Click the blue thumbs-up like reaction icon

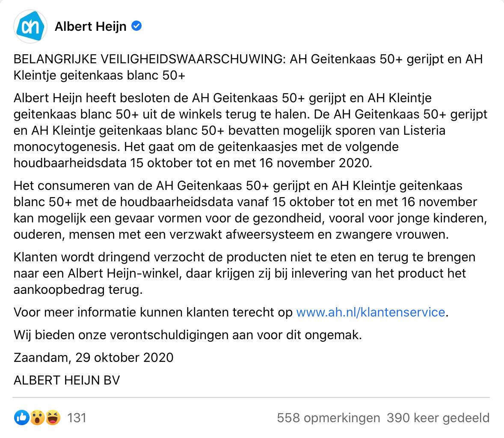tap(21, 417)
